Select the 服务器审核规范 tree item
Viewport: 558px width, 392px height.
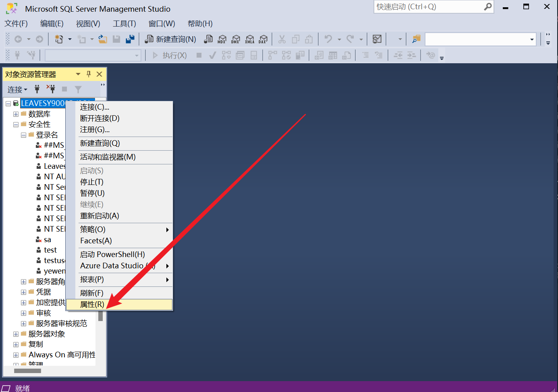point(61,324)
